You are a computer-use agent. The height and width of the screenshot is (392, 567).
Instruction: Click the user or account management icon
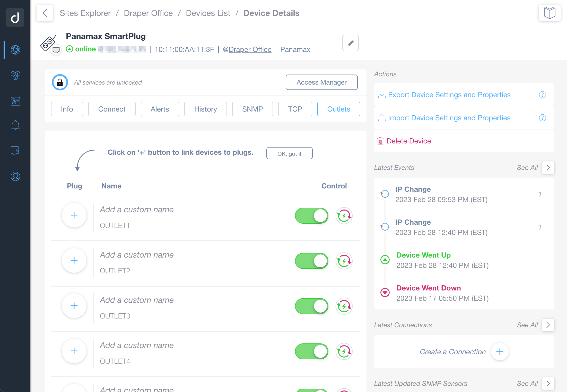tap(15, 176)
